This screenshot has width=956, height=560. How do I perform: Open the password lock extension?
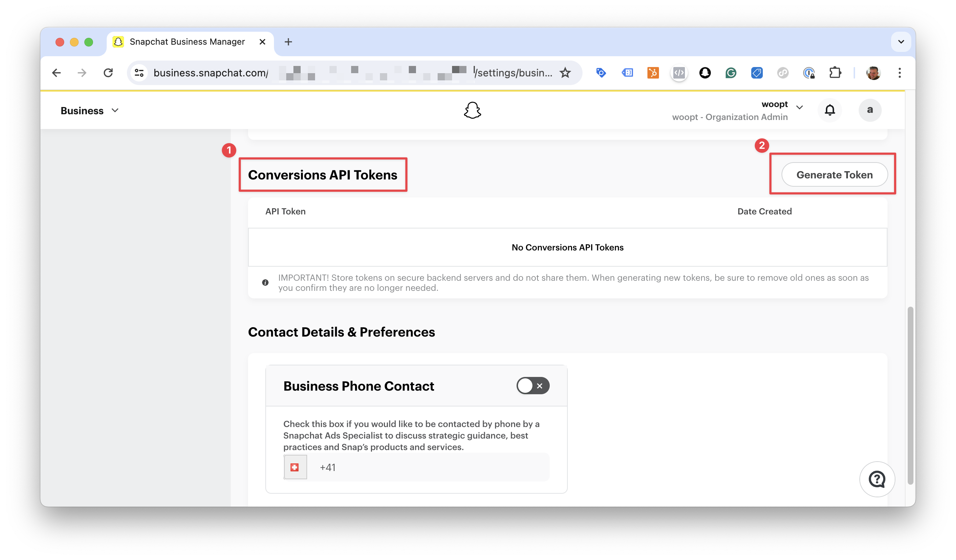click(809, 73)
